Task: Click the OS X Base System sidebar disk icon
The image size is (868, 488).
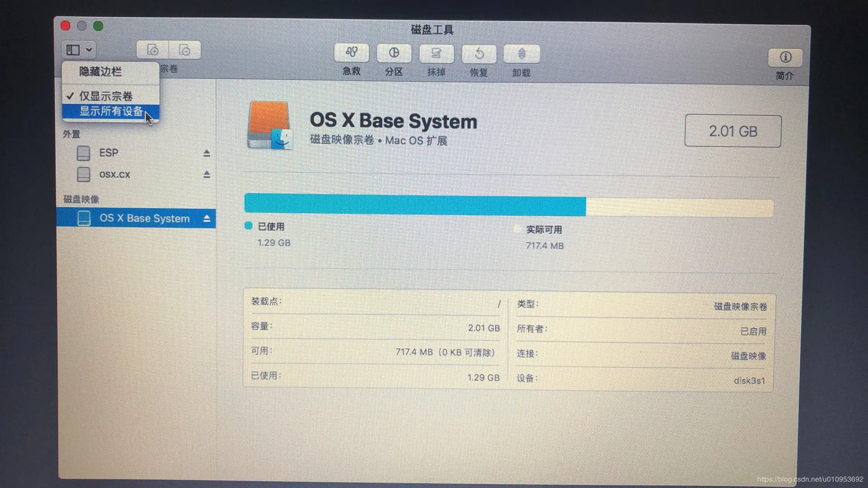Action: (84, 218)
